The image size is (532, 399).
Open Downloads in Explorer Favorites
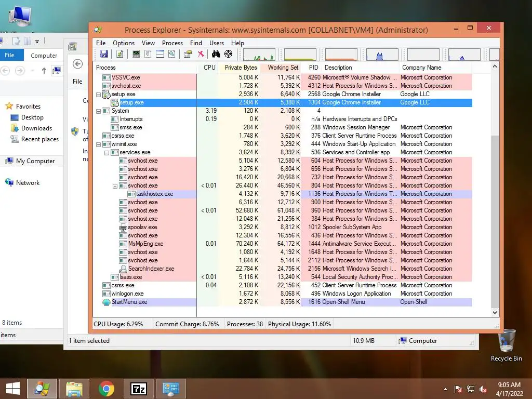(31, 128)
